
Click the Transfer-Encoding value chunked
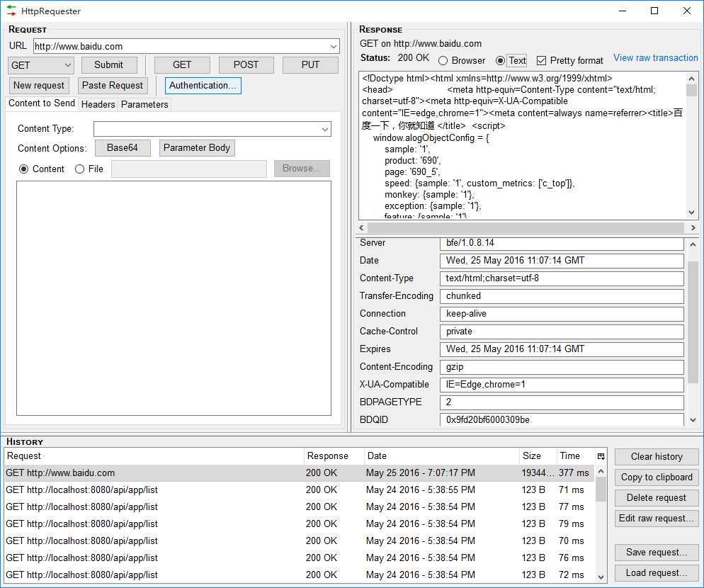click(562, 296)
